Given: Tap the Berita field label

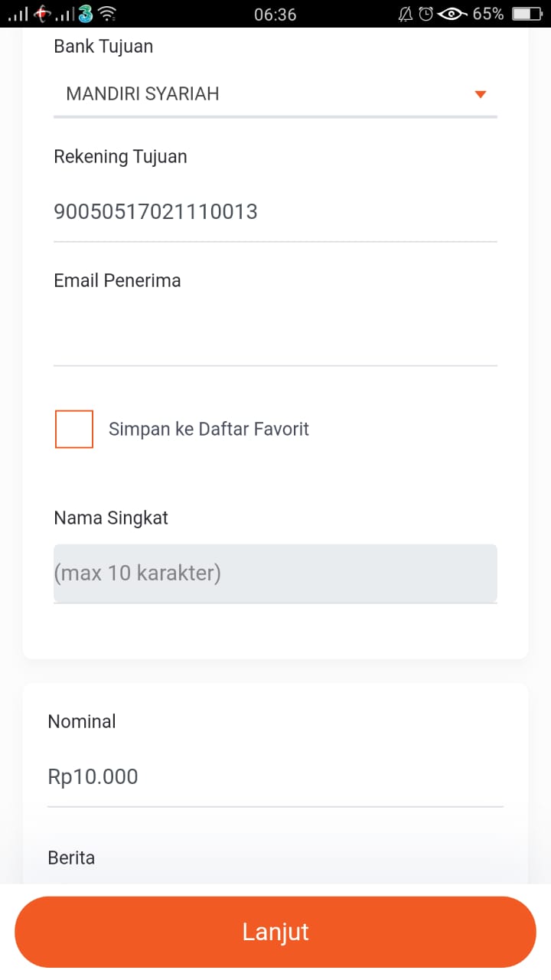Looking at the screenshot, I should click(71, 857).
